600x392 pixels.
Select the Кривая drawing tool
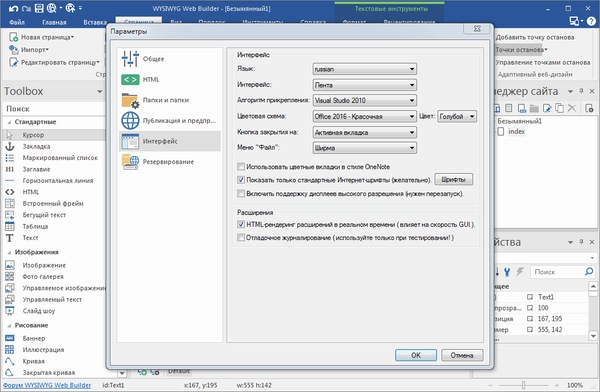[x=54, y=361]
